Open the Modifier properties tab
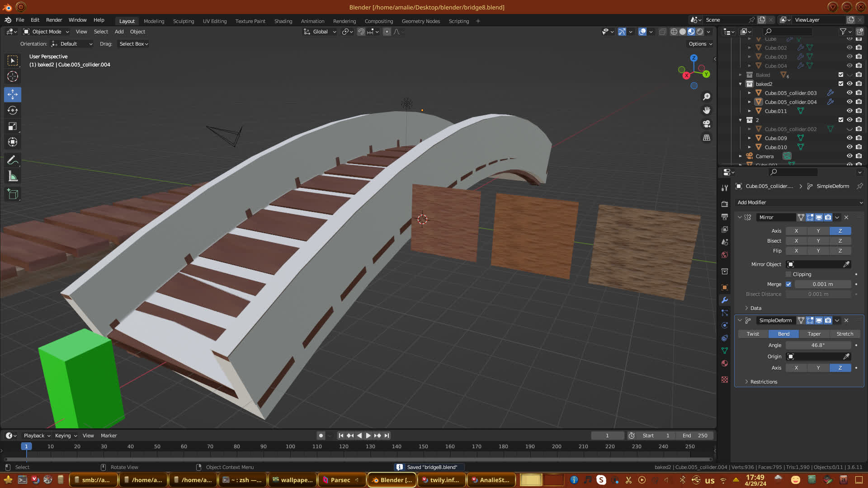868x488 pixels. [725, 300]
